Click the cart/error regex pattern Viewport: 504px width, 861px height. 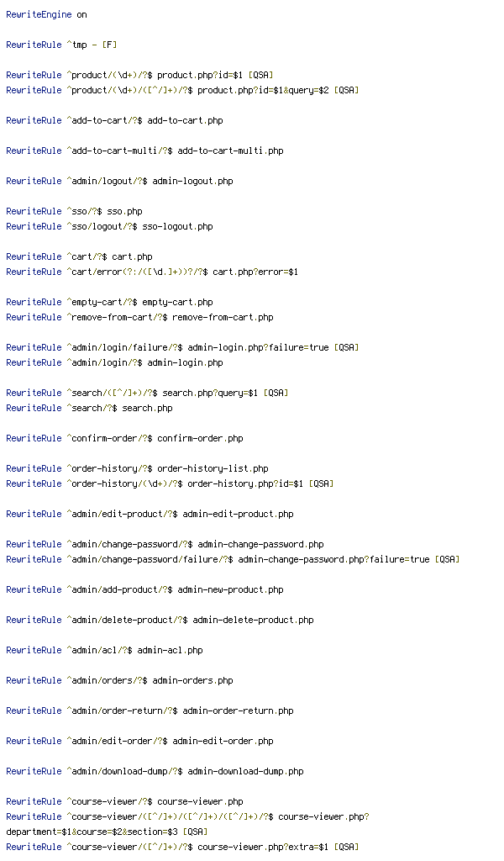[137, 272]
